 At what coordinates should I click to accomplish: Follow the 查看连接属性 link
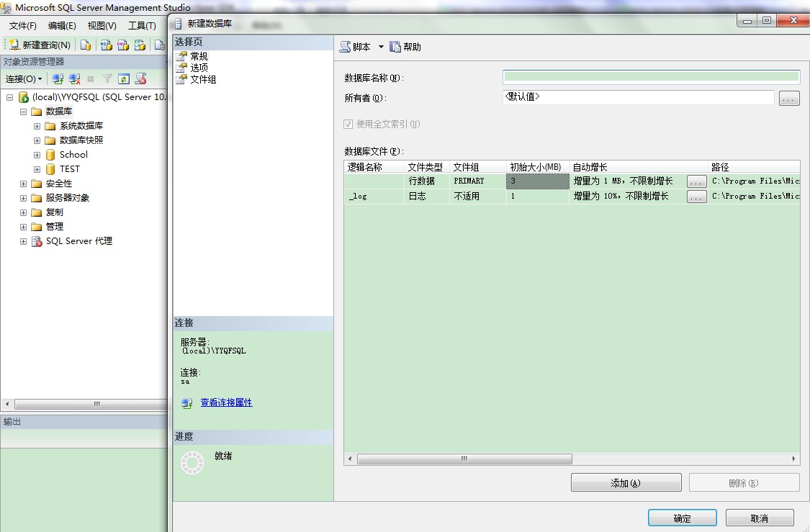[x=227, y=402]
